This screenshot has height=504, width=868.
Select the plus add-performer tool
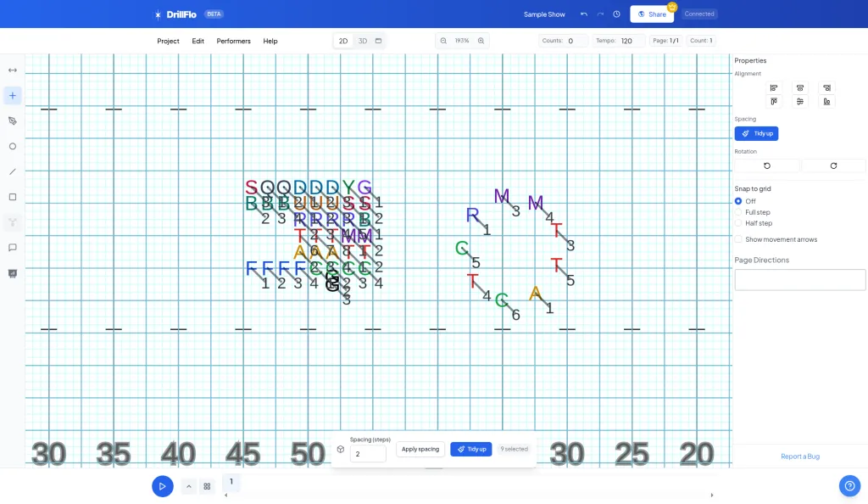click(x=12, y=96)
